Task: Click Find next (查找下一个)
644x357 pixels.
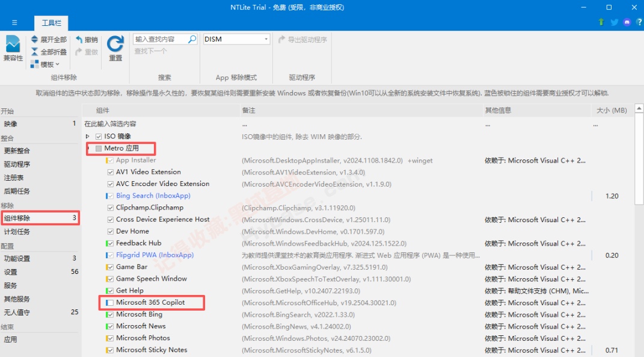Action: click(151, 51)
